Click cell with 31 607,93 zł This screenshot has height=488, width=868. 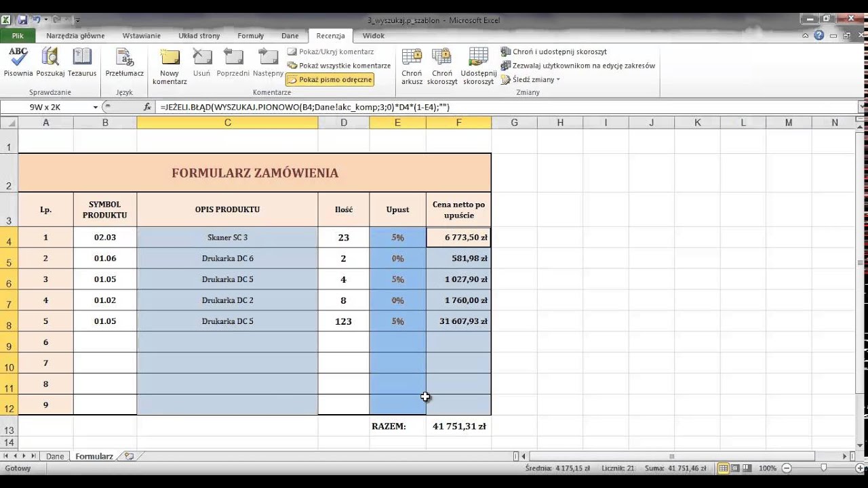click(x=458, y=321)
